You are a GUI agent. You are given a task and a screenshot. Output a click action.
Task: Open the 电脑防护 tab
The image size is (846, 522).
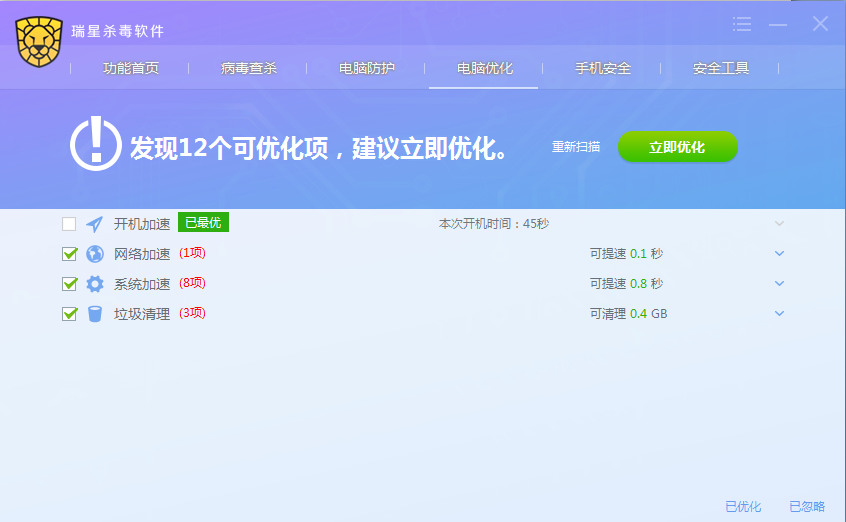[367, 69]
